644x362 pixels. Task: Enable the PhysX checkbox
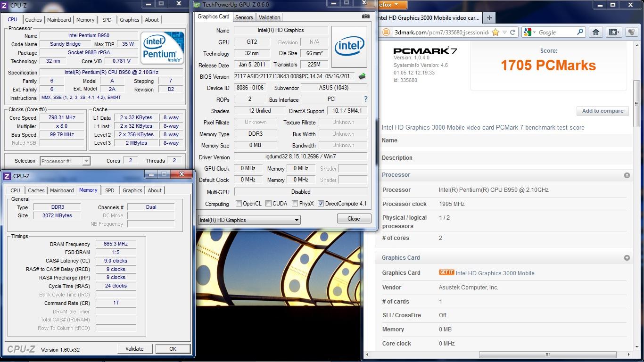point(295,204)
